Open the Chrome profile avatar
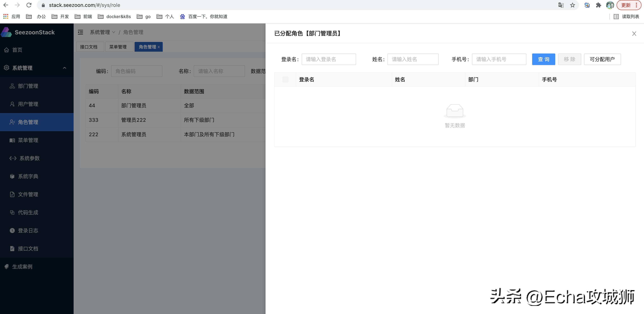This screenshot has height=314, width=644. (610, 5)
